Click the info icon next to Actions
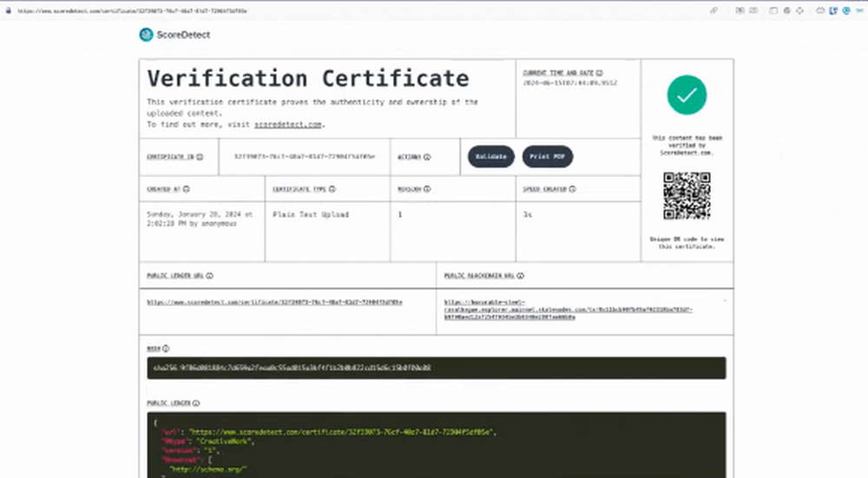 pyautogui.click(x=428, y=157)
